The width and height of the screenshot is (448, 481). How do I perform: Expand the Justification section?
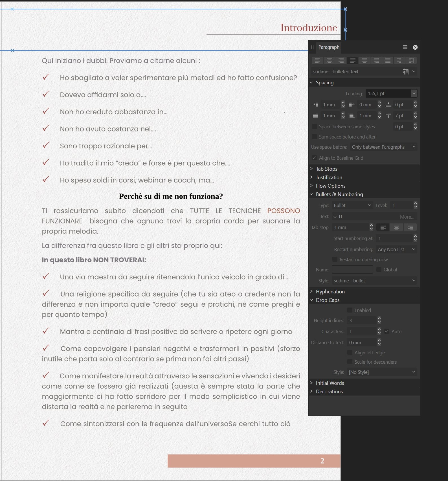pos(311,177)
